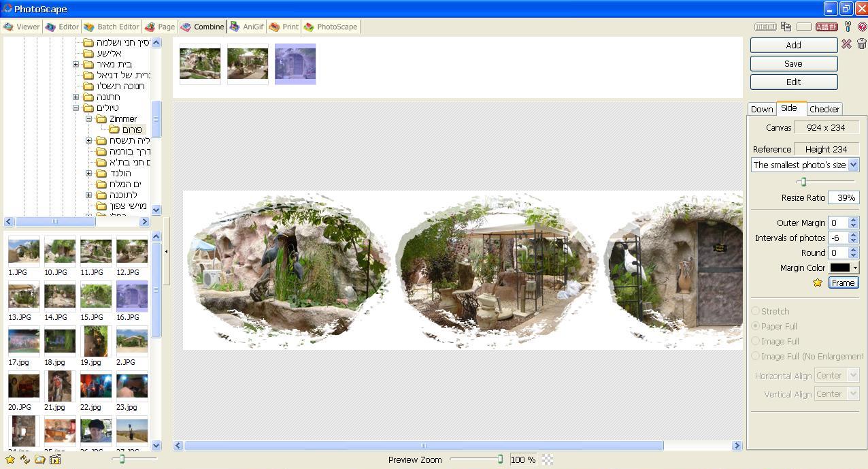Click the Save button
The width and height of the screenshot is (868, 469).
794,63
